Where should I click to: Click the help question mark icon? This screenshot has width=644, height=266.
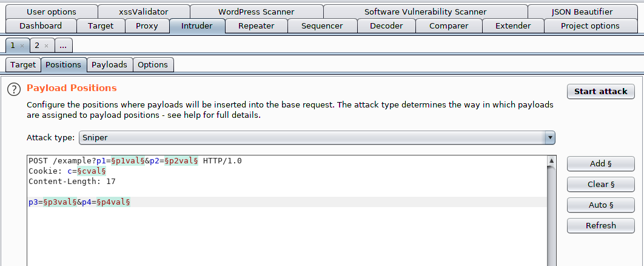pyautogui.click(x=13, y=89)
